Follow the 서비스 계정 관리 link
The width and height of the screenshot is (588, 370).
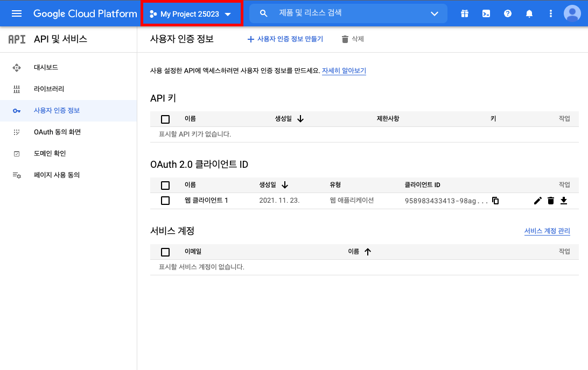pyautogui.click(x=547, y=231)
